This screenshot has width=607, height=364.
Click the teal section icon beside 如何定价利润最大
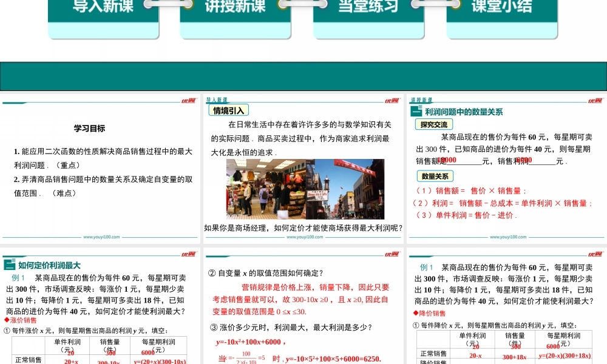click(9, 265)
